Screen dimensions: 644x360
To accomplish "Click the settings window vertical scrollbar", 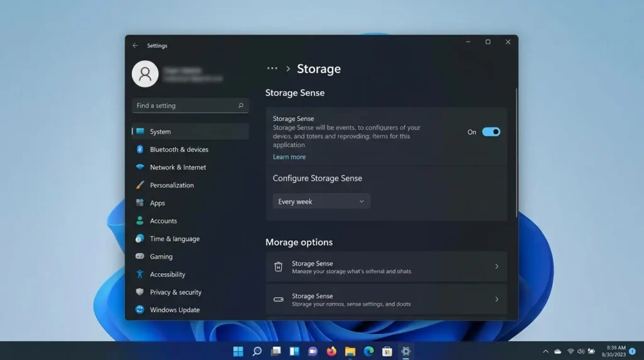I will pyautogui.click(x=516, y=152).
